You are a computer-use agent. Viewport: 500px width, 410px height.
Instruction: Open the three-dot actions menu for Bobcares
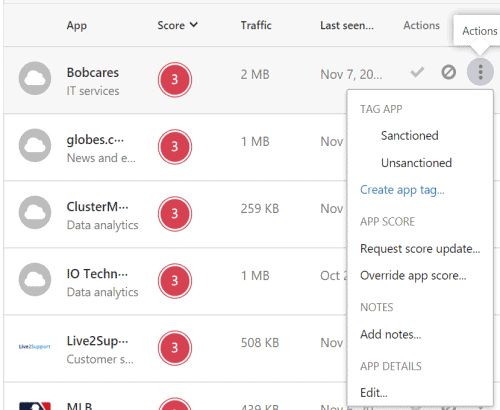(480, 72)
